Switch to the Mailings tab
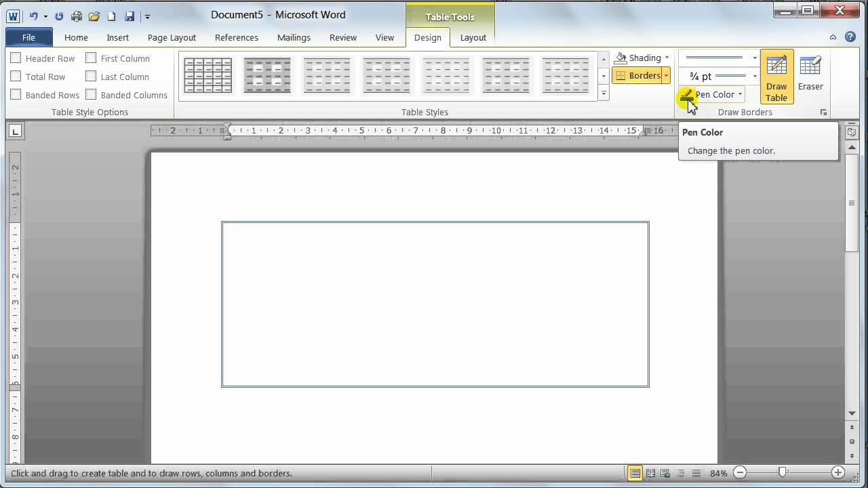Screen dimensions: 868x488 click(x=294, y=37)
